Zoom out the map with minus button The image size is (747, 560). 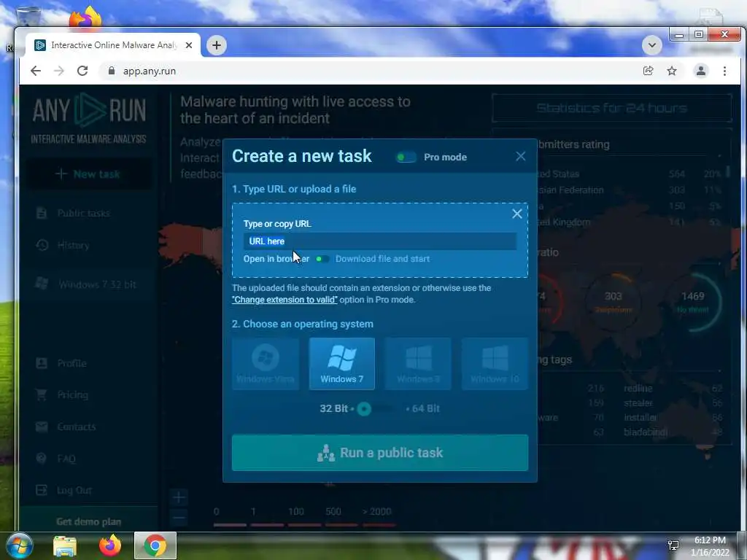(x=179, y=517)
